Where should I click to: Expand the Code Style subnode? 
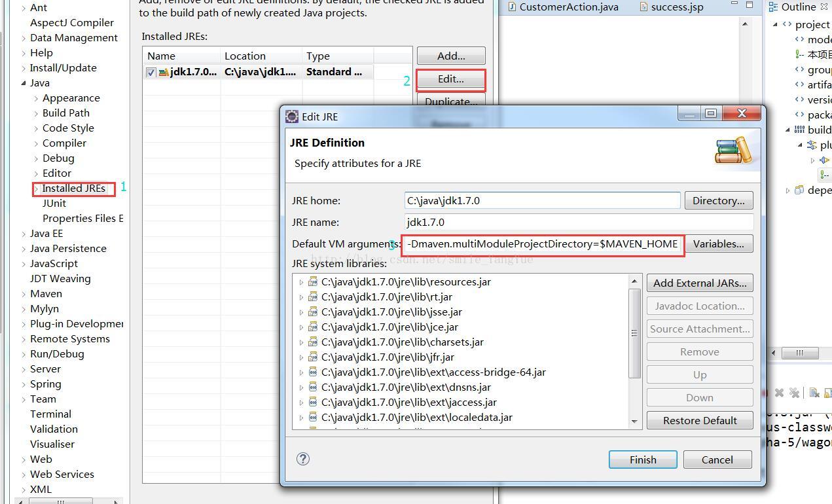(x=37, y=128)
